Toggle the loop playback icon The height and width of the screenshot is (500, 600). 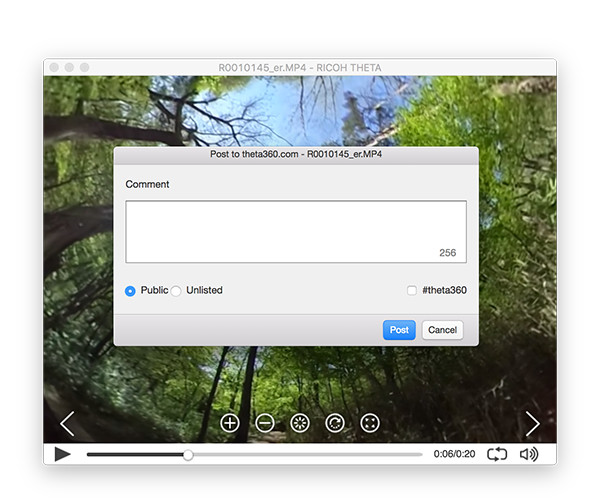[497, 454]
